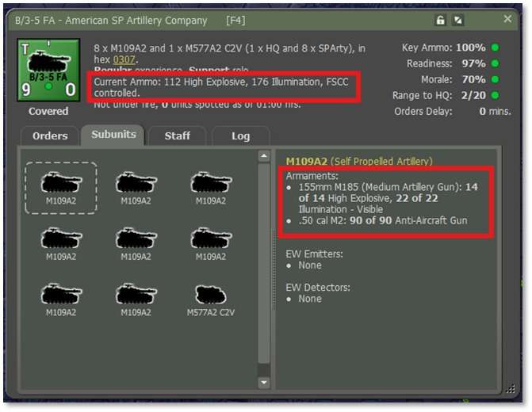Click the green Readiness status dot
Screen dimensions: 532x412
(495, 63)
